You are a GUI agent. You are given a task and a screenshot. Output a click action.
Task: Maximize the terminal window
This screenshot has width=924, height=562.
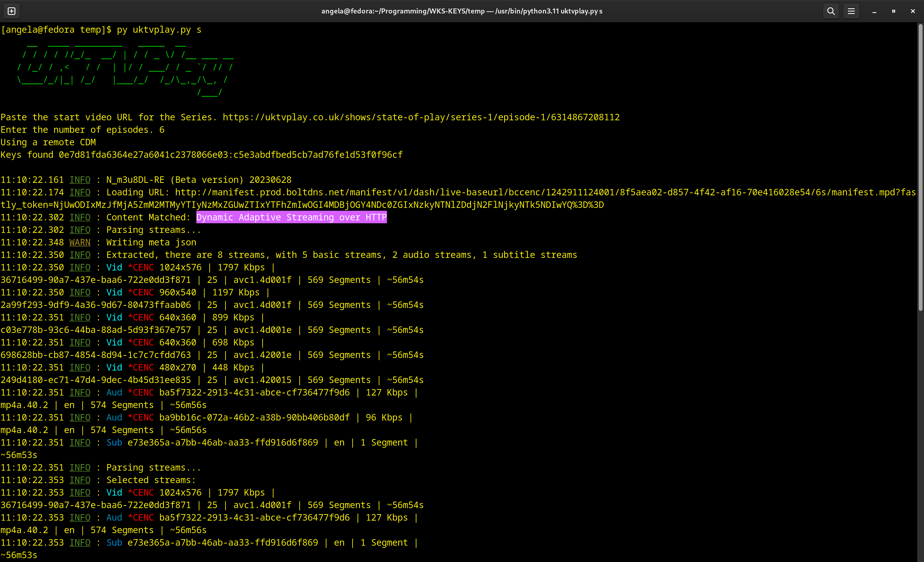pos(894,11)
